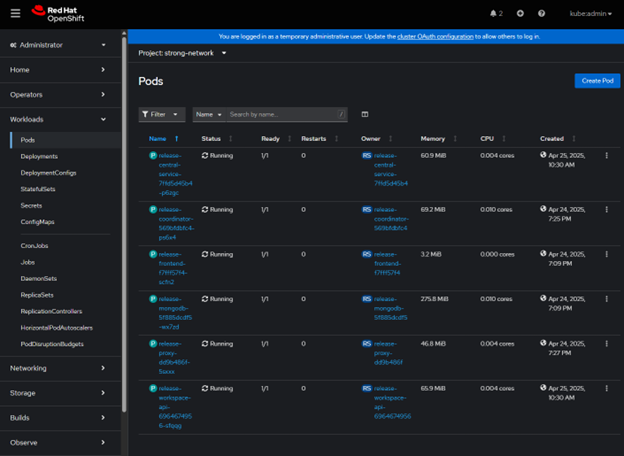
Task: Open the hamburger navigation menu
Action: 15,14
